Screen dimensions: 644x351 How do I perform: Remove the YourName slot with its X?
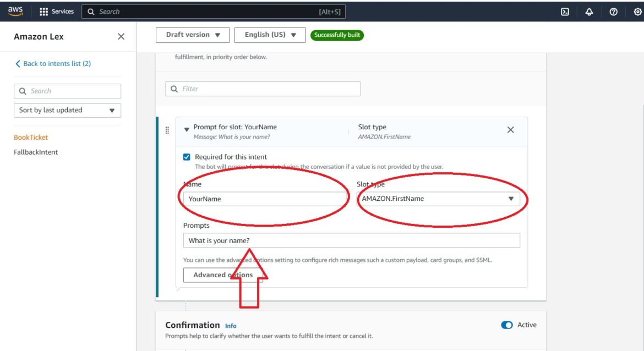pyautogui.click(x=510, y=130)
